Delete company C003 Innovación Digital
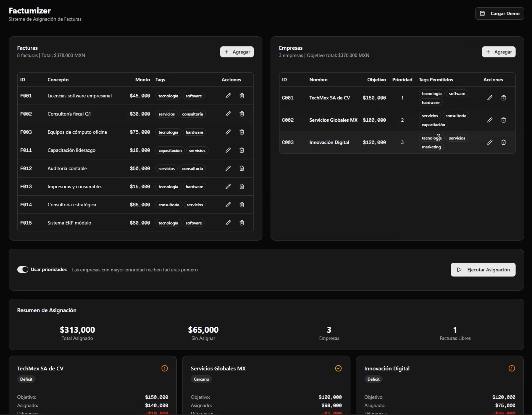The image size is (532, 415). (x=504, y=142)
